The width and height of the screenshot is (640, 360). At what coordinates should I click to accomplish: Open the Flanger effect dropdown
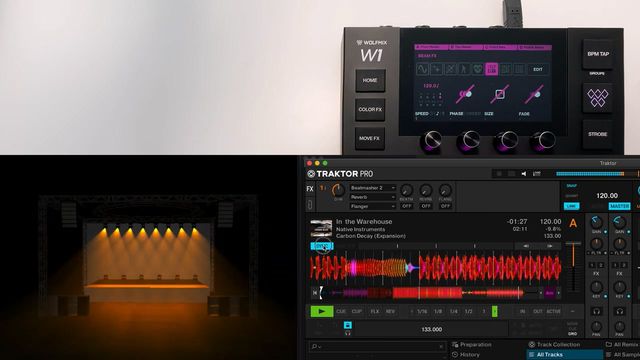[x=373, y=206]
